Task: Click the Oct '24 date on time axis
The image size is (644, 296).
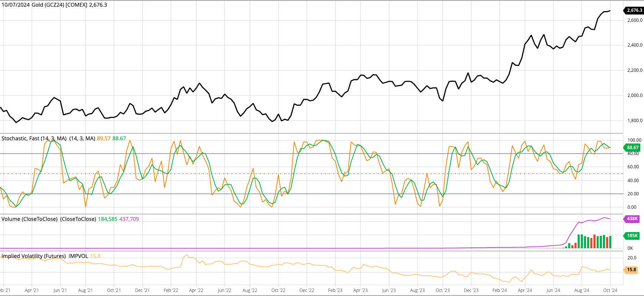Action: tap(610, 290)
